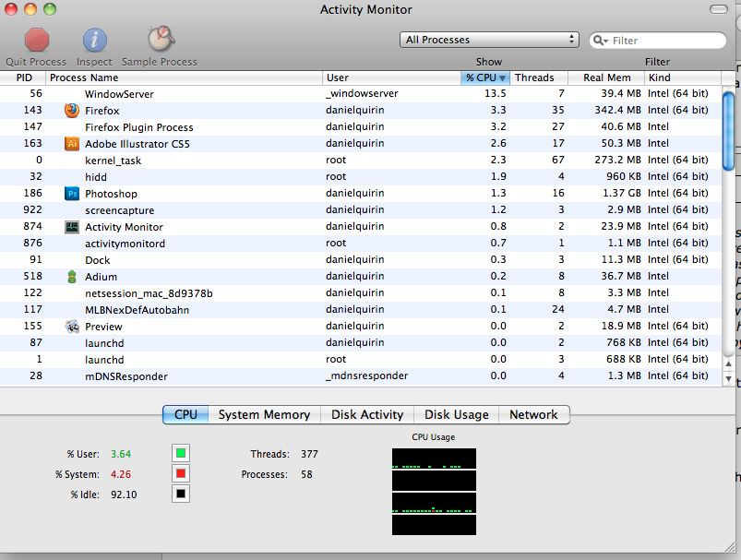Sort by Kind column header
Viewport: 741px width, 560px height.
pyautogui.click(x=683, y=77)
